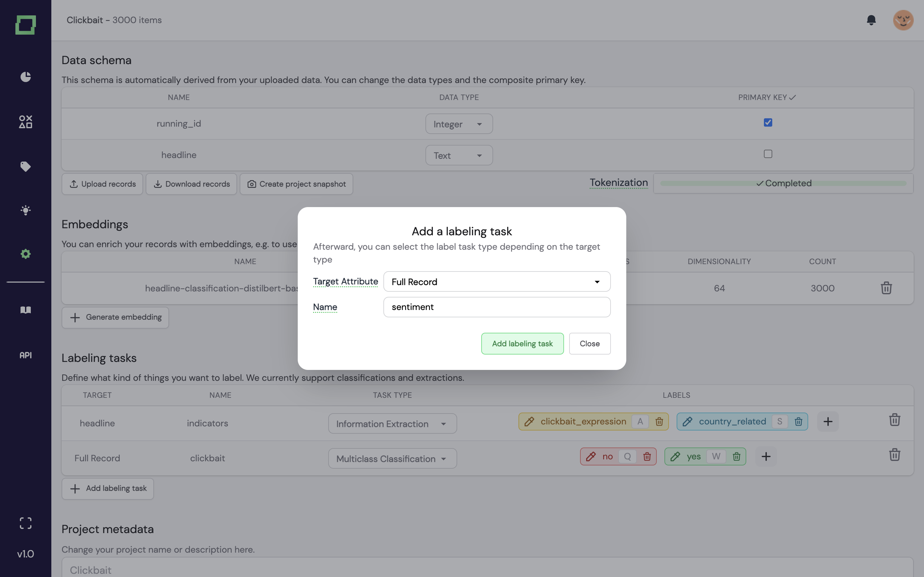Open the heuristics lightbulb sidebar icon
Image resolution: width=924 pixels, height=577 pixels.
[x=26, y=210]
